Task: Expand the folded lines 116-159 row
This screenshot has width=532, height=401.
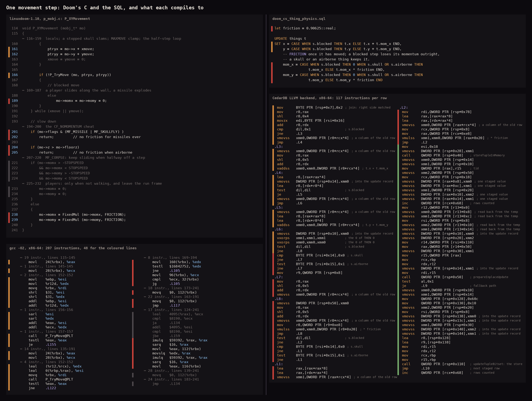Action: [x=101, y=39]
